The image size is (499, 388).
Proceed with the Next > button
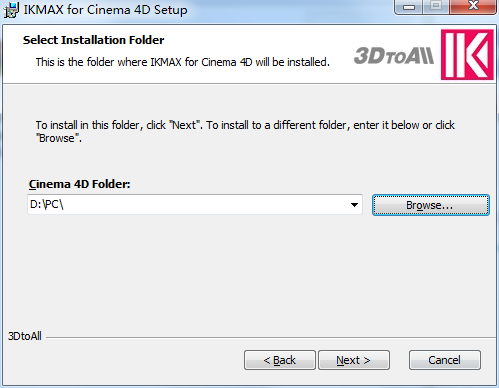[354, 360]
